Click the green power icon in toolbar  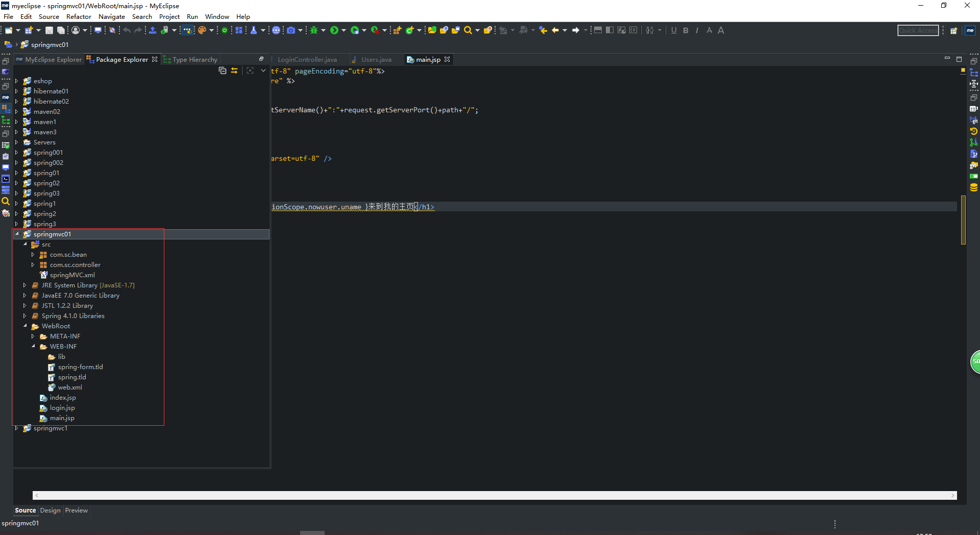[225, 30]
